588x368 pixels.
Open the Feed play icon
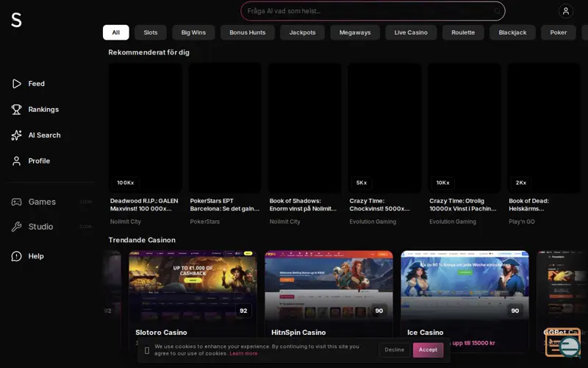pos(16,83)
